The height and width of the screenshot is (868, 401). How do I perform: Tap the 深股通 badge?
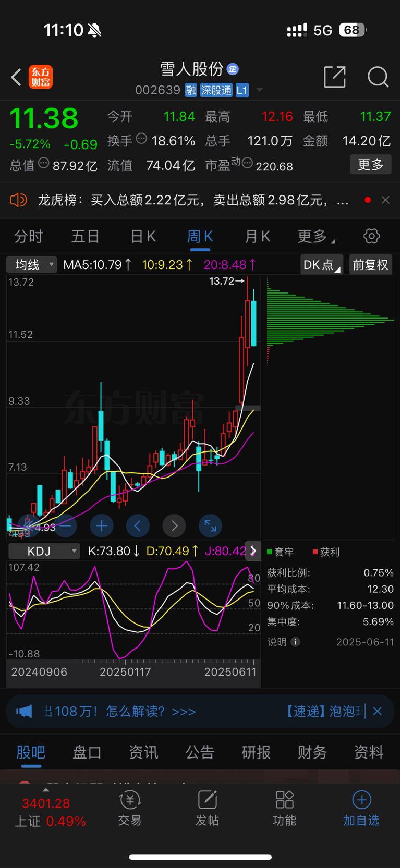tap(216, 90)
